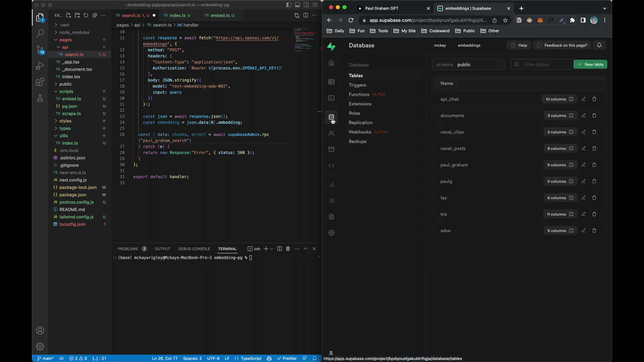Image resolution: width=644 pixels, height=362 pixels.
Task: Open the VS Code Manage gear icon
Action: click(x=40, y=346)
